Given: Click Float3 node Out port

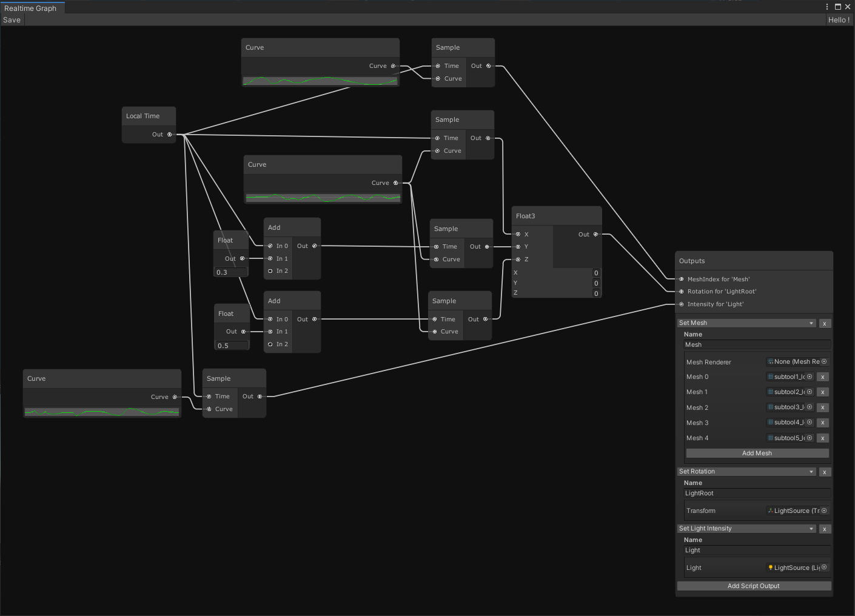Looking at the screenshot, I should [x=595, y=234].
